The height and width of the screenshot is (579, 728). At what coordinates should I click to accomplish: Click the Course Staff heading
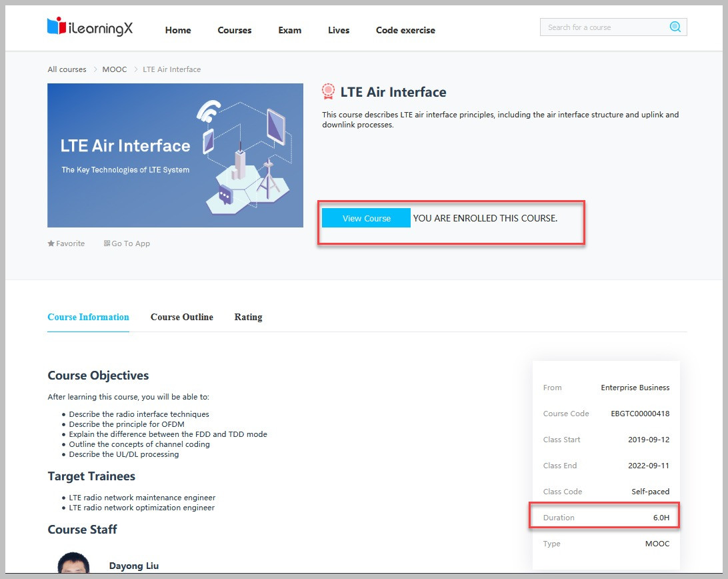coord(82,530)
